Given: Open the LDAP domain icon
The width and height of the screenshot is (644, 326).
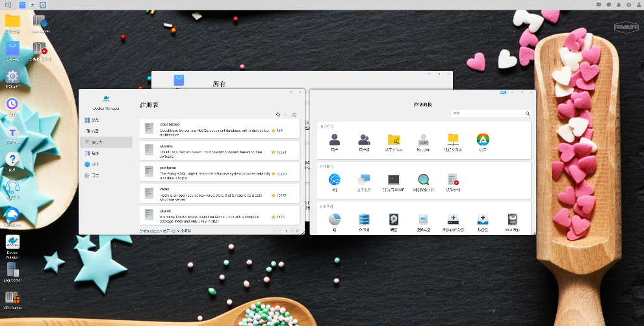Looking at the screenshot, I should (x=423, y=140).
